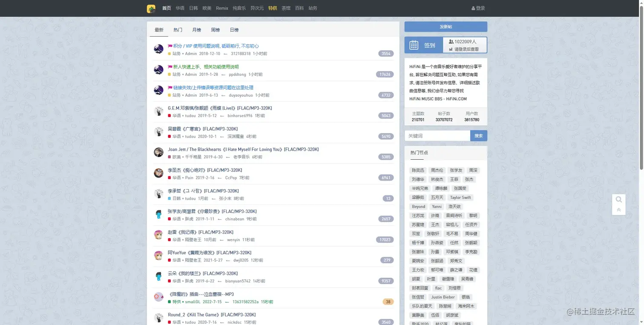
Task: Open the 登录 login link
Action: 478,8
